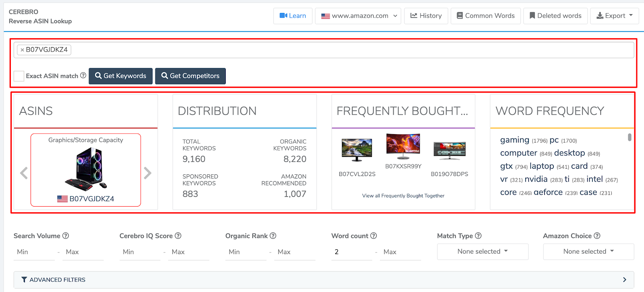This screenshot has width=644, height=292.
Task: Select the word 'desktop' in Word Frequency
Action: (x=570, y=153)
